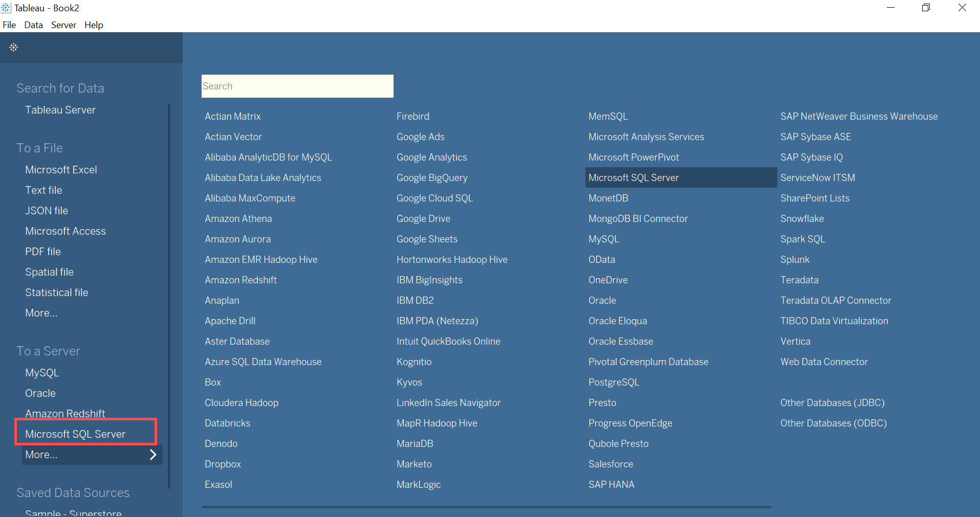Select JSON file connection
The width and height of the screenshot is (980, 517).
coord(47,211)
